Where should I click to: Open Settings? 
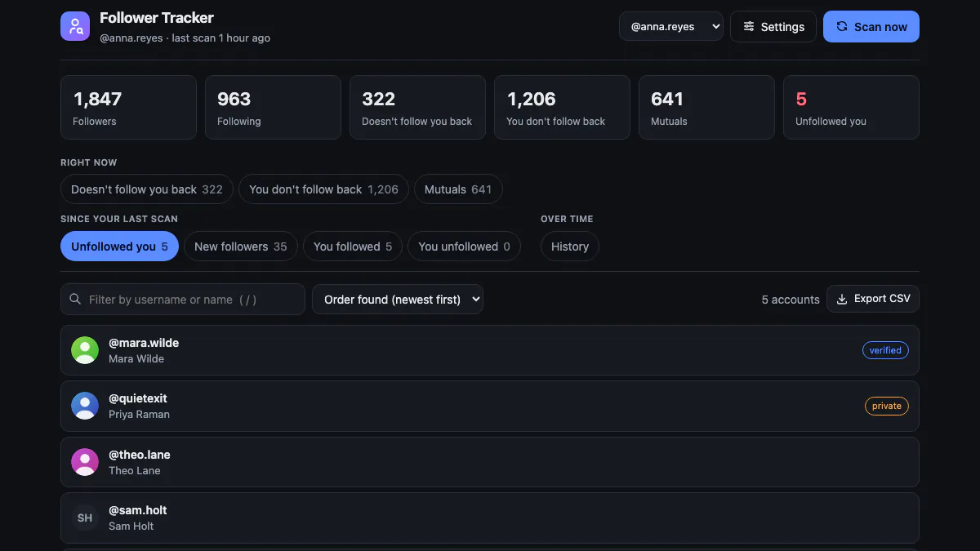[773, 26]
